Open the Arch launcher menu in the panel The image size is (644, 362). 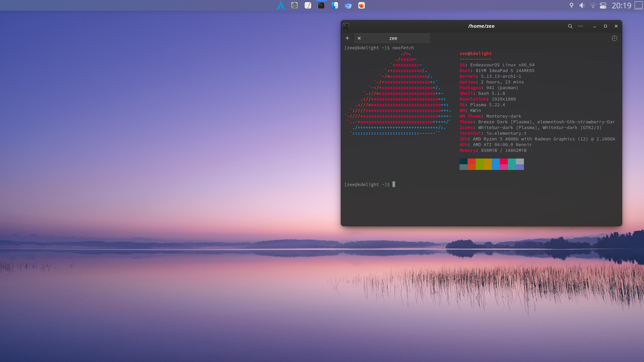pos(281,5)
